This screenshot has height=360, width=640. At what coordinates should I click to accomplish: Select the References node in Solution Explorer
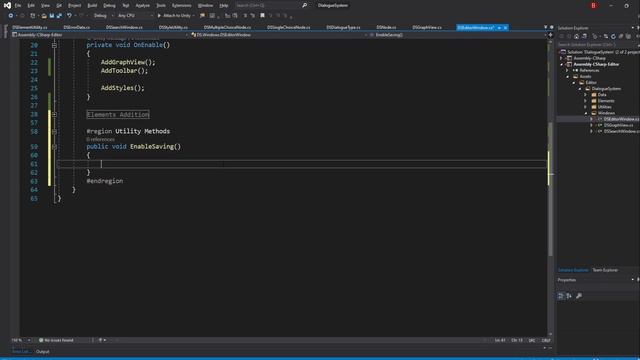[589, 71]
